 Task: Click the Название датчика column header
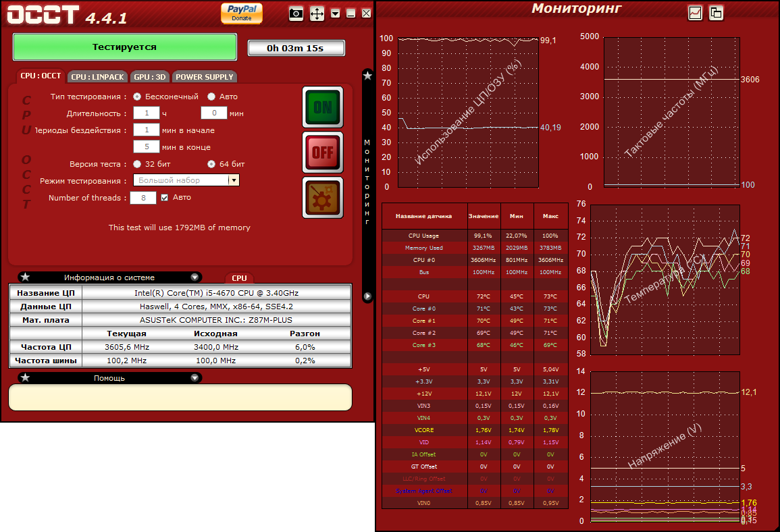(x=424, y=216)
